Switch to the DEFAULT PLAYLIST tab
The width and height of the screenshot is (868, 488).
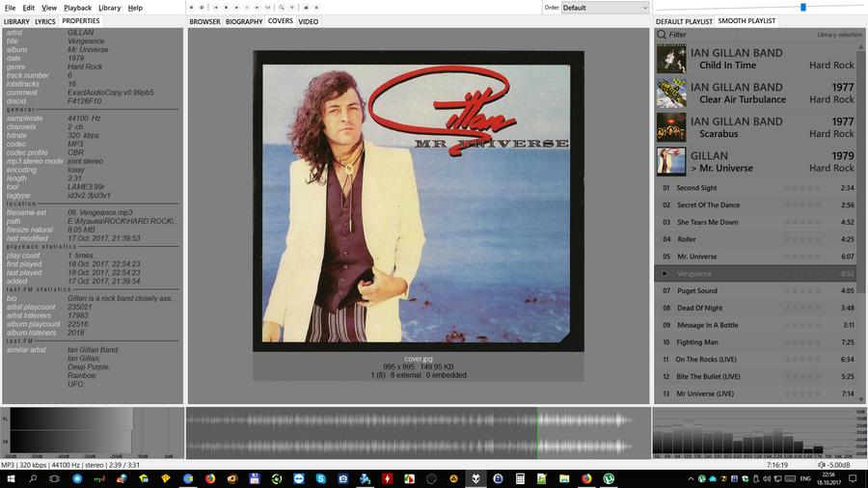tap(684, 21)
